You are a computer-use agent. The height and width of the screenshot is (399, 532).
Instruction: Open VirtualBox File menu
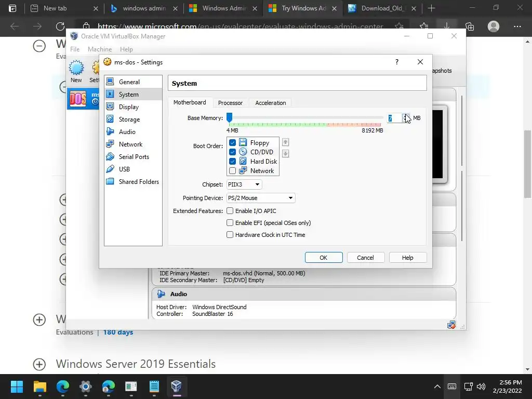[75, 49]
